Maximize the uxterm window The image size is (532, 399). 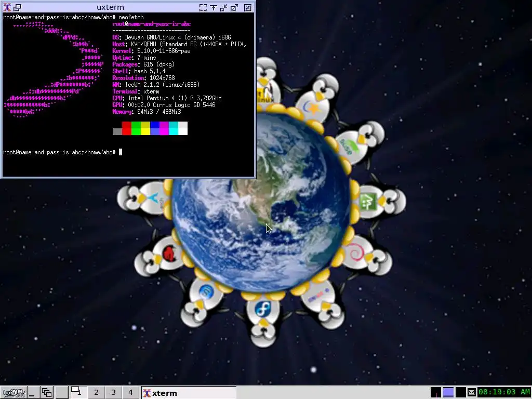(x=234, y=7)
